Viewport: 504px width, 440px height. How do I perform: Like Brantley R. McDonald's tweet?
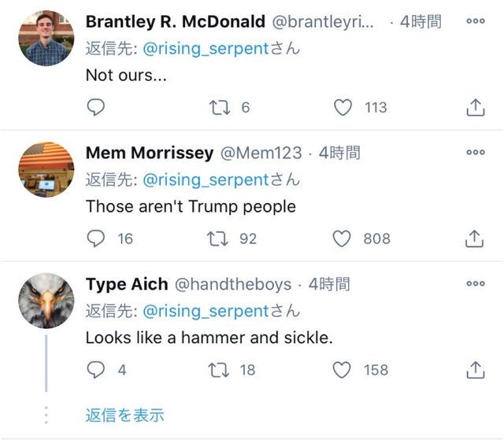click(343, 107)
